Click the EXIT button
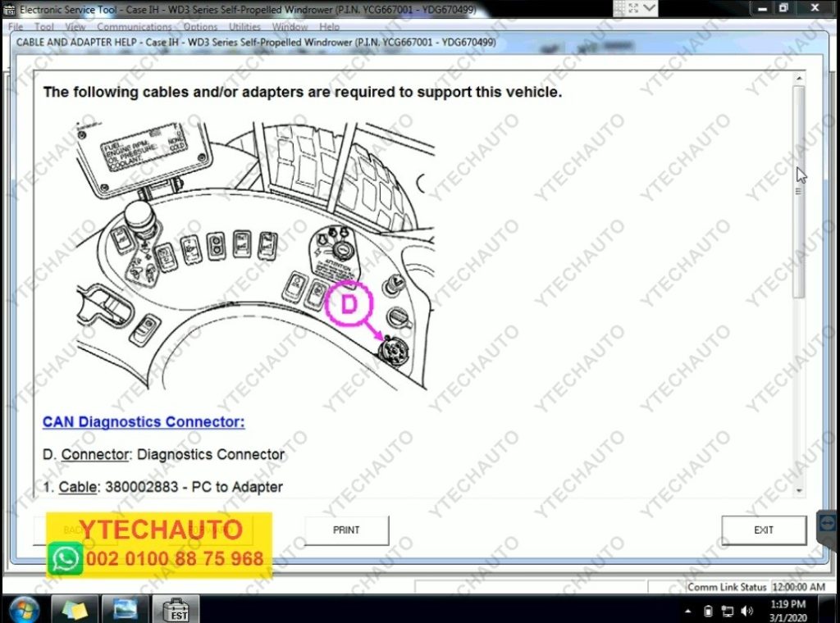 tap(764, 530)
